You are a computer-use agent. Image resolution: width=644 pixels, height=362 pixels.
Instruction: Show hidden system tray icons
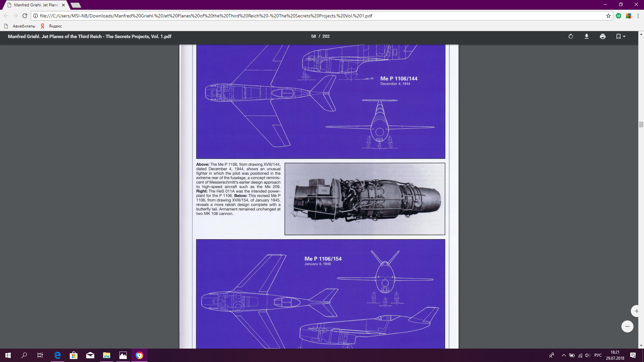click(x=563, y=355)
